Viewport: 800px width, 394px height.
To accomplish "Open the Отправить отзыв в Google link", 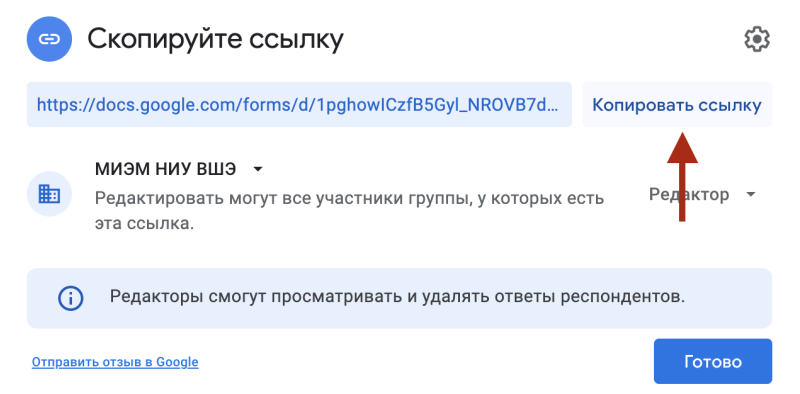I will 115,362.
